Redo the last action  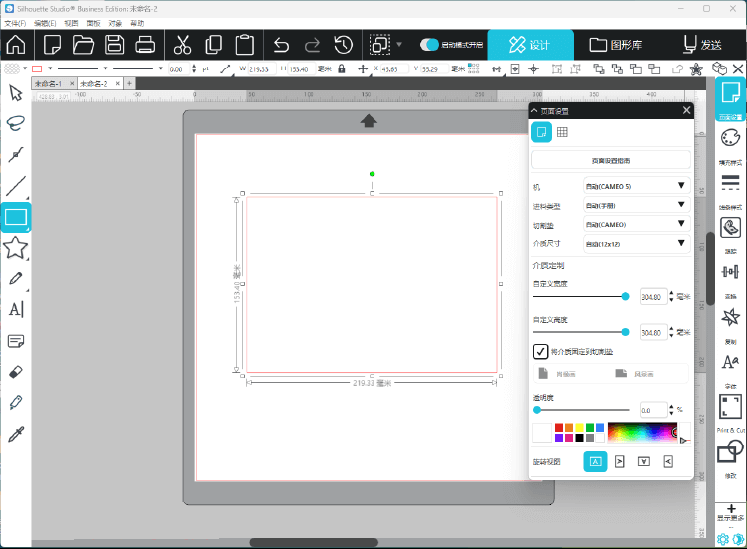[313, 45]
